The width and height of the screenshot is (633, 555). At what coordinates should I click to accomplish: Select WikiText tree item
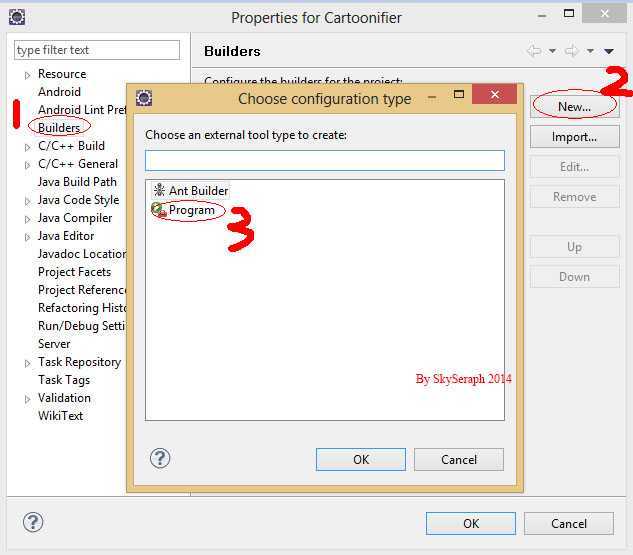point(61,416)
